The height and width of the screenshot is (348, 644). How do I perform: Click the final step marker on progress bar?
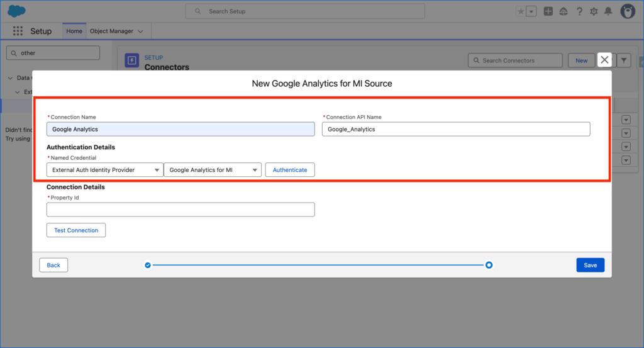click(489, 265)
